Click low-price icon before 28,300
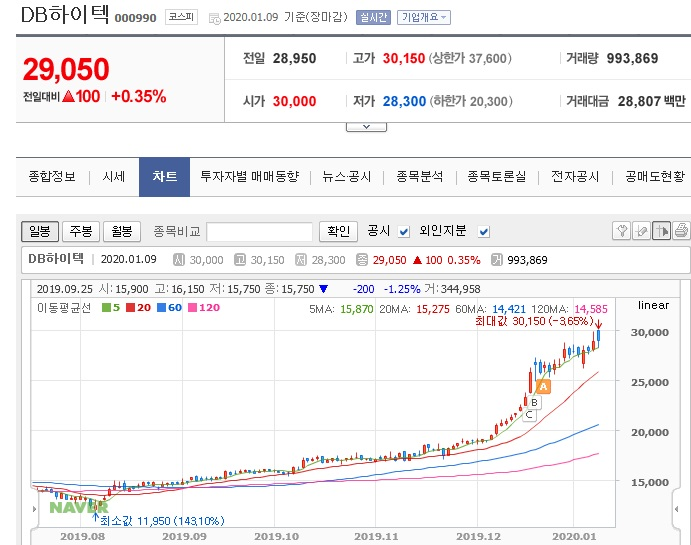This screenshot has height=545, width=691. click(x=301, y=260)
